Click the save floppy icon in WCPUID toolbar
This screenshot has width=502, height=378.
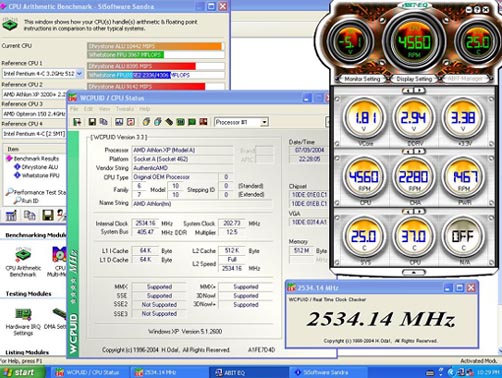(92, 122)
